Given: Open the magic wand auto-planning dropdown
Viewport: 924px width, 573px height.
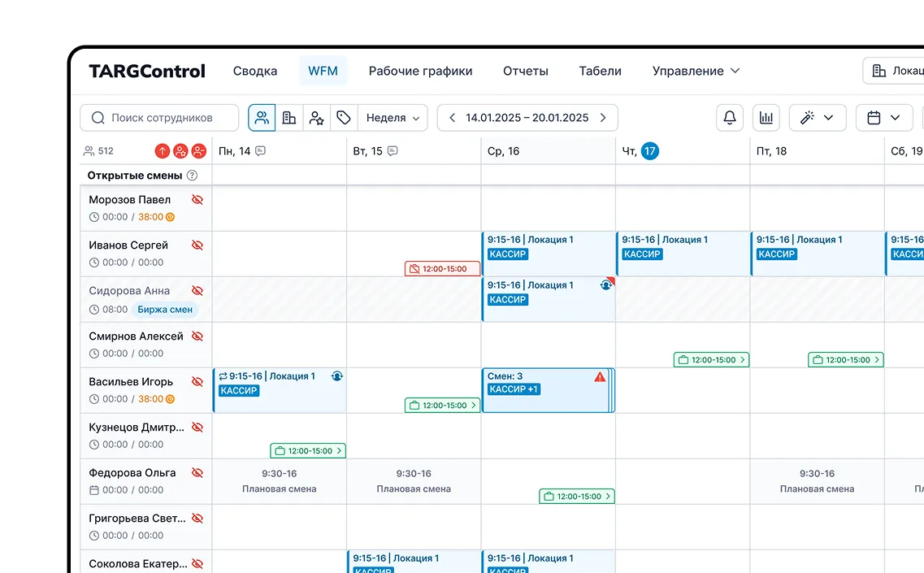Looking at the screenshot, I should click(818, 118).
